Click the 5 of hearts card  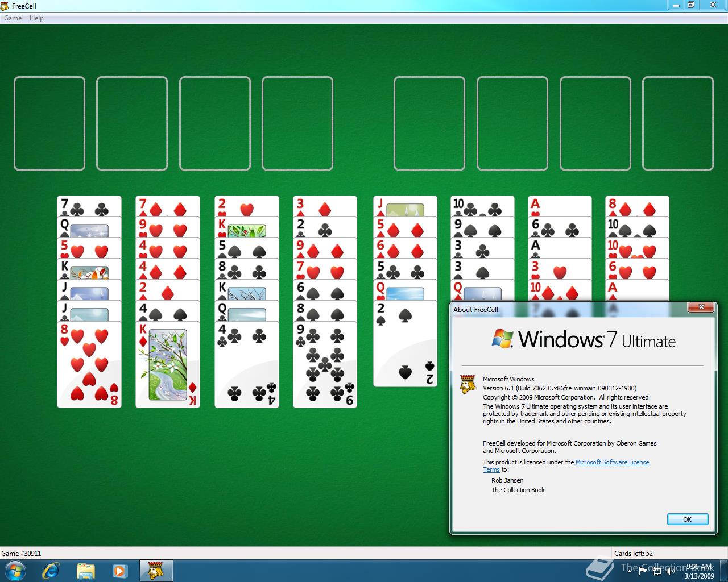pyautogui.click(x=89, y=248)
